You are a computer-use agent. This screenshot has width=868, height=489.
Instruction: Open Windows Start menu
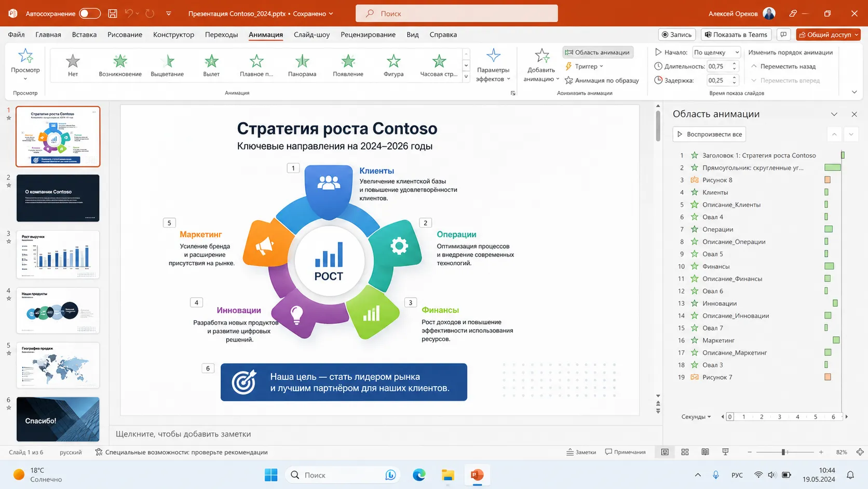point(271,475)
